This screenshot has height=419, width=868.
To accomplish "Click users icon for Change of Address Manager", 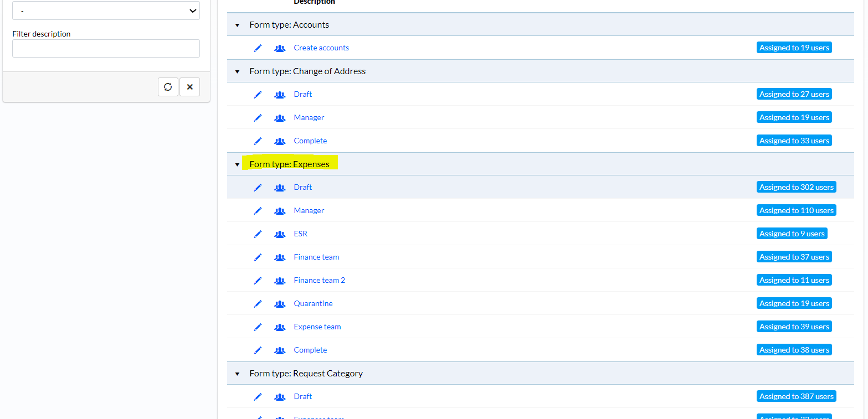I will pyautogui.click(x=280, y=118).
